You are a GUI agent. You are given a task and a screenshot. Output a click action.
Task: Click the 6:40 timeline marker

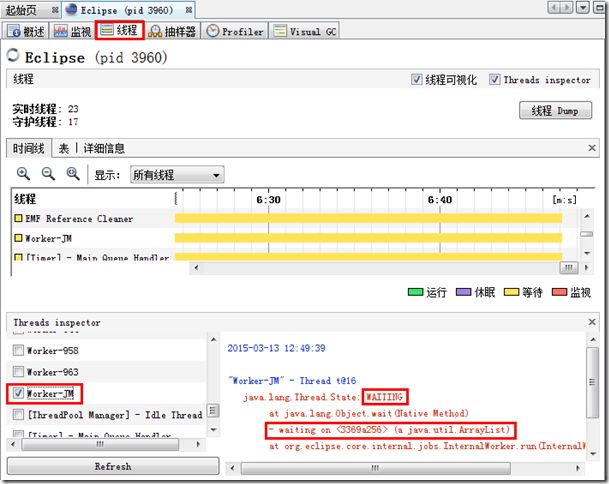440,200
